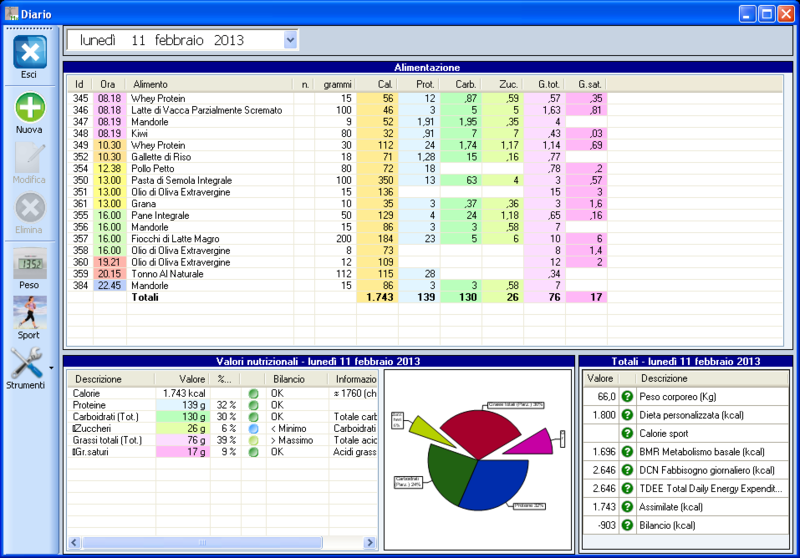The height and width of the screenshot is (558, 800).
Task: Click help icon for TDEE Total Daily Energy
Action: [x=627, y=488]
